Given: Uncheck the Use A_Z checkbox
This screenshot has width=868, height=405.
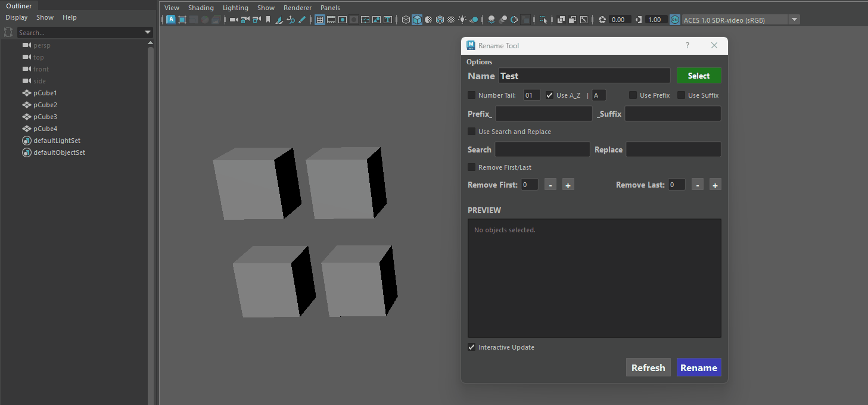Looking at the screenshot, I should tap(550, 95).
